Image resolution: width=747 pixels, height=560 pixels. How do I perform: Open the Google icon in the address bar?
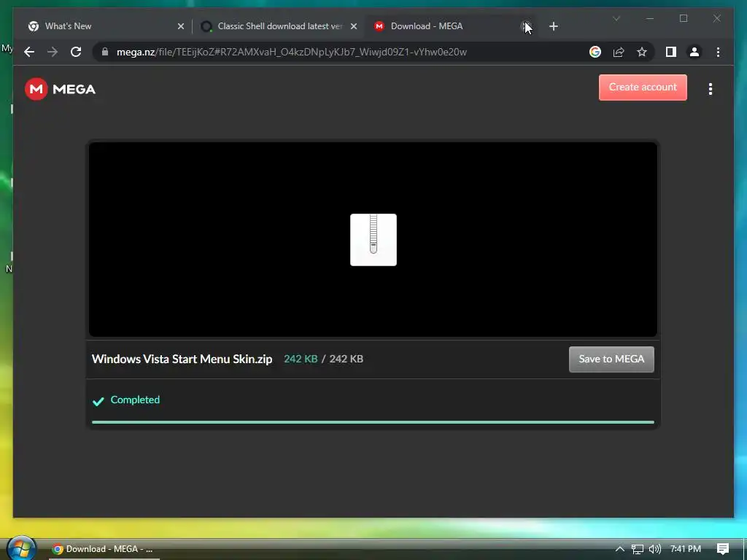[595, 52]
